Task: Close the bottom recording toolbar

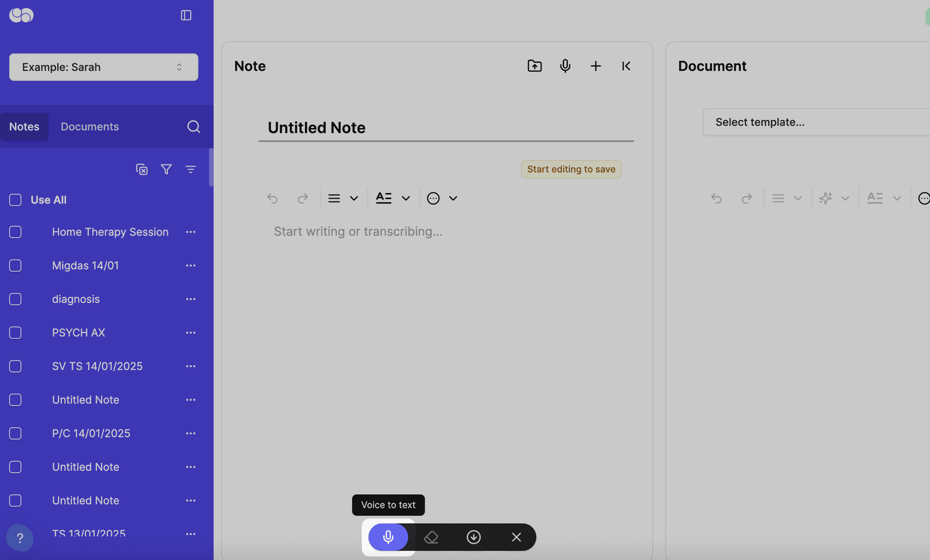Action: (516, 537)
